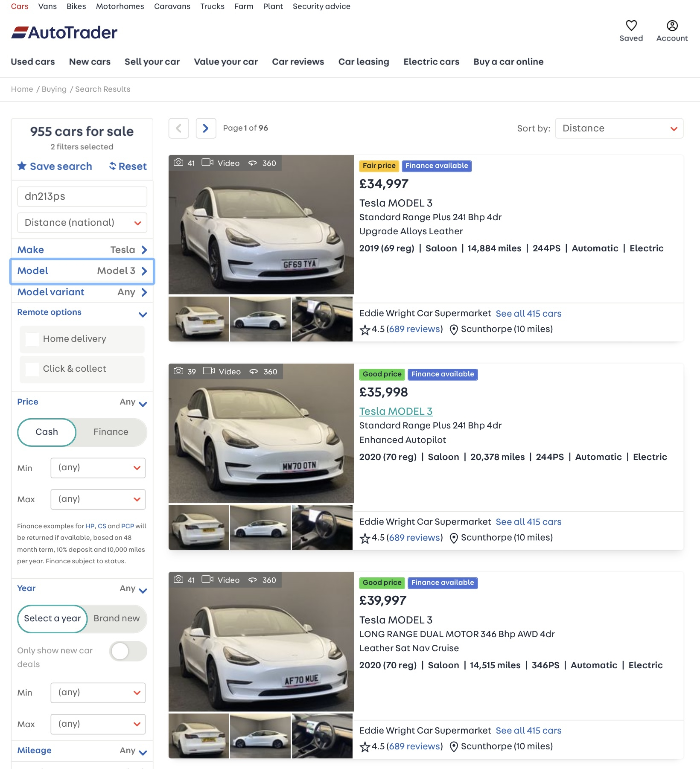The image size is (700, 769).
Task: Click the Save search star icon
Action: click(x=22, y=166)
